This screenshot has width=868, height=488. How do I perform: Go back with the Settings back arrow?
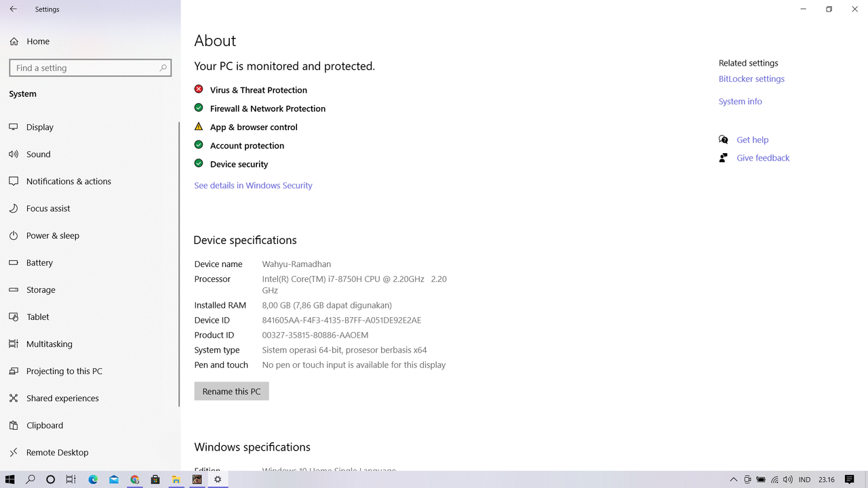coord(13,9)
